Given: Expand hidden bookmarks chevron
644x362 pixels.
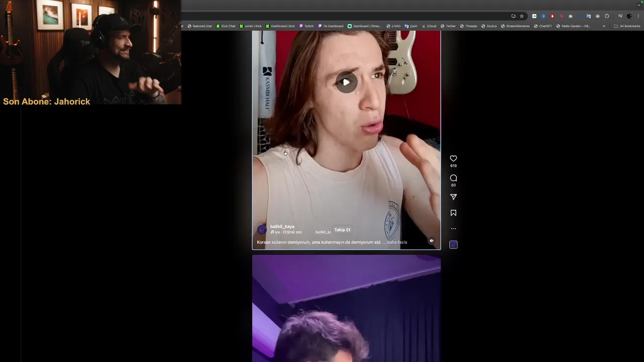Looking at the screenshot, I should click(x=604, y=26).
